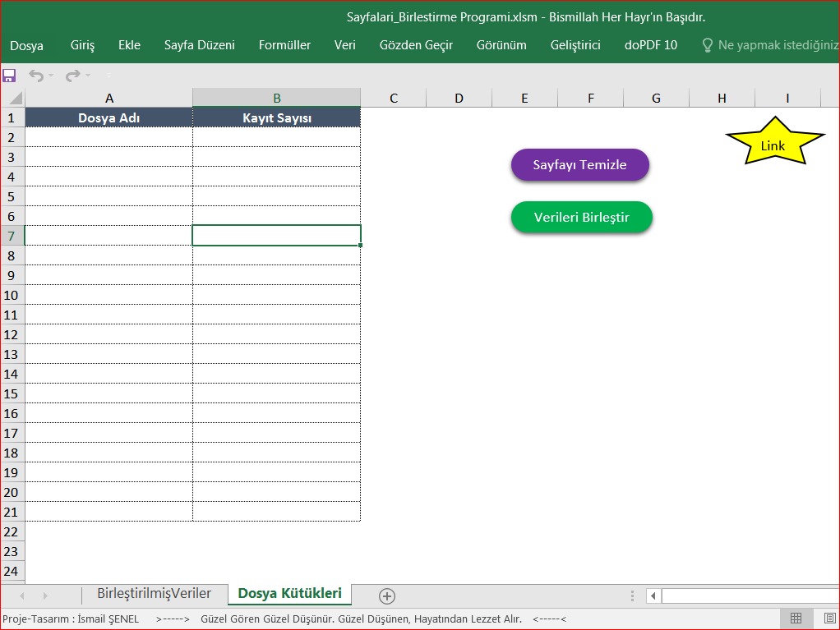Screen dimensions: 840x630
Task: Select row 12 header
Action: coord(12,334)
